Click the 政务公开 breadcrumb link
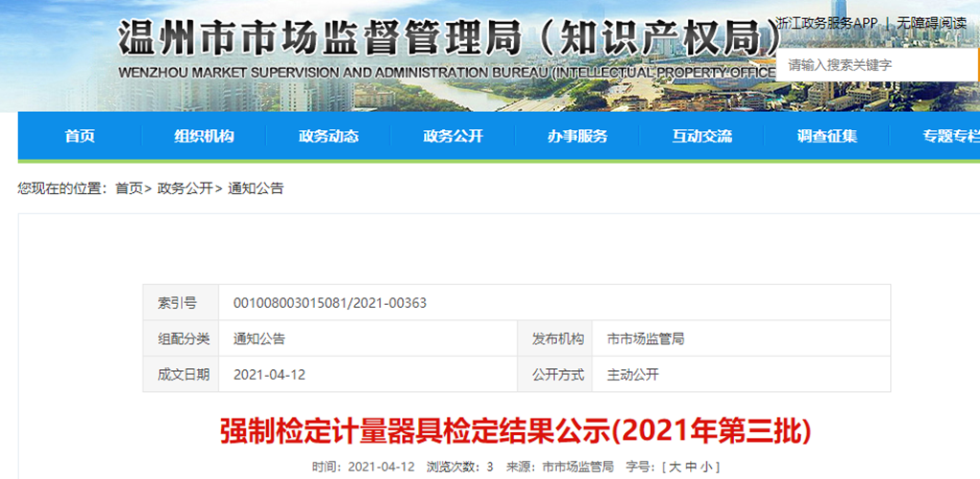980x479 pixels. point(185,188)
